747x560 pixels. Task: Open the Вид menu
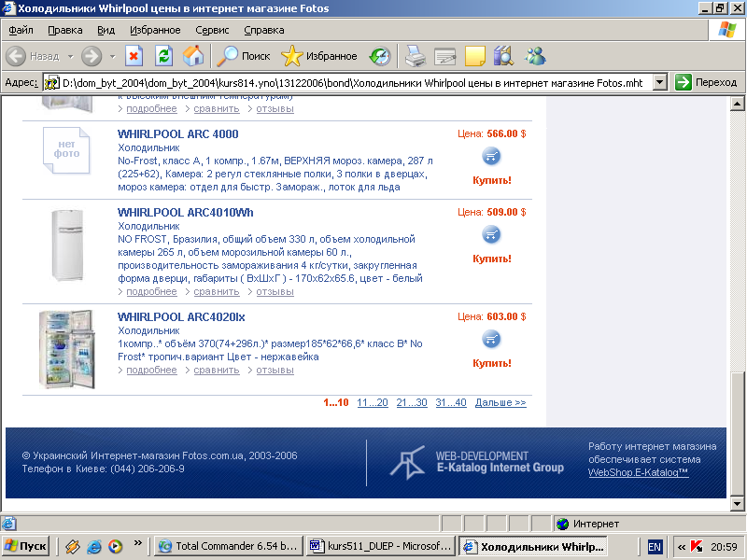106,30
